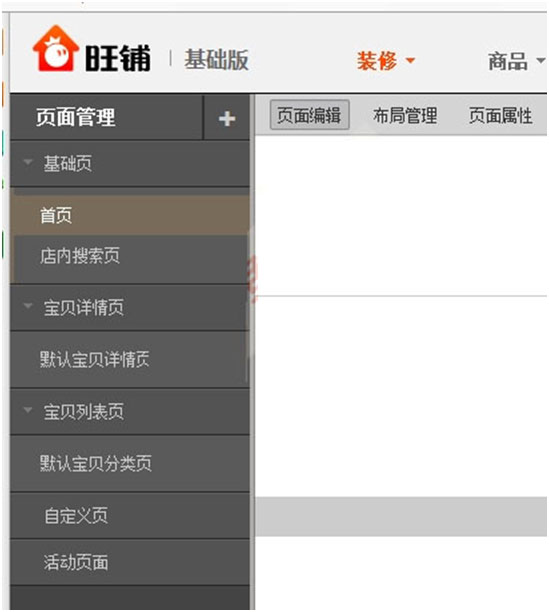Click the 旺铺 brand text
Viewport: 549px width, 612px height.
tap(118, 58)
